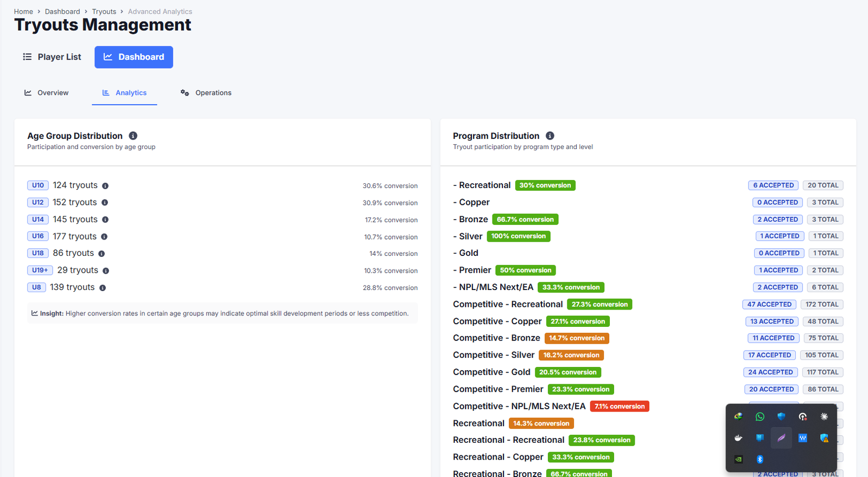Open NVIDIA icon in the tray popup
868x477 pixels.
(x=738, y=459)
